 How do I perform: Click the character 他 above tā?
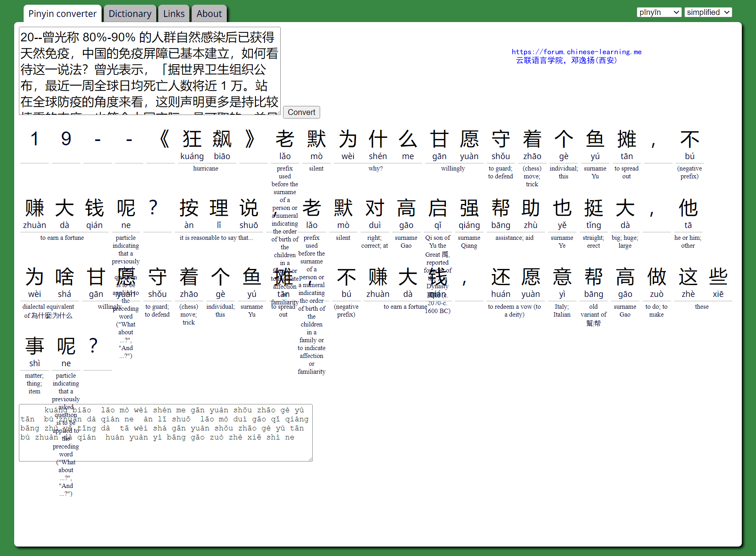[688, 208]
